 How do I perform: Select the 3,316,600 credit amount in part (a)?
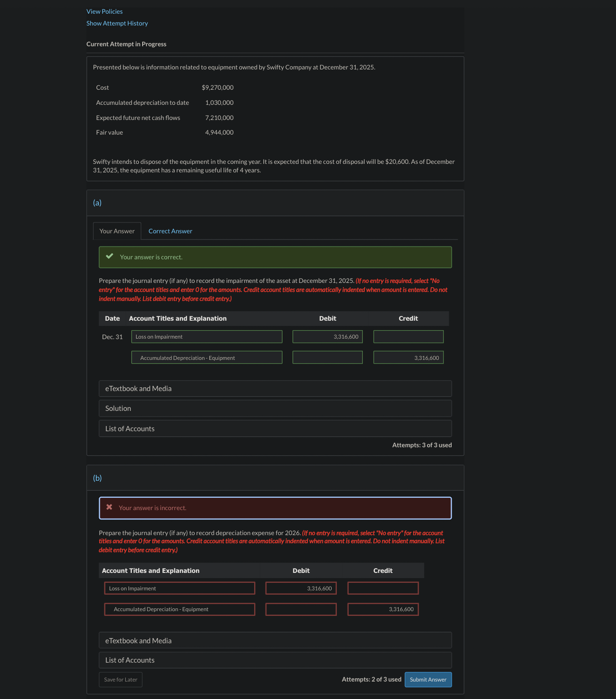coord(408,358)
